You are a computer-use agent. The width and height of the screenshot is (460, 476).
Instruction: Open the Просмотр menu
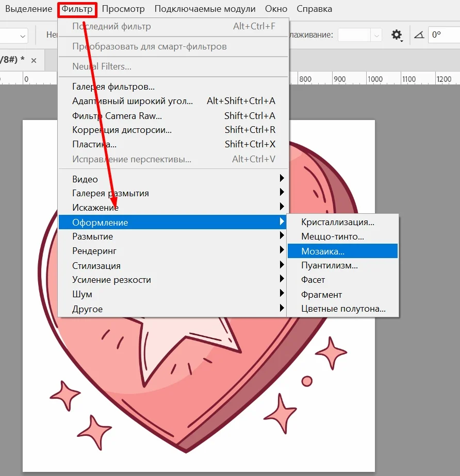coord(123,9)
